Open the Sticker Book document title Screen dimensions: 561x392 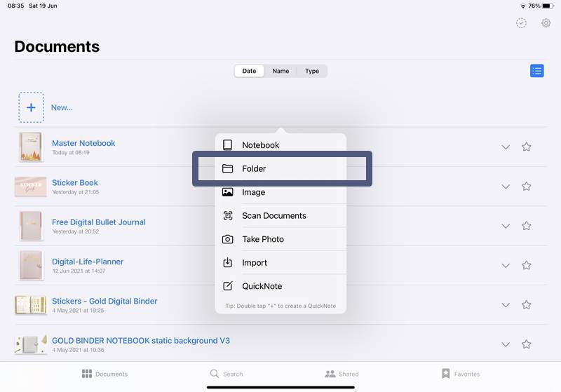[x=75, y=182]
